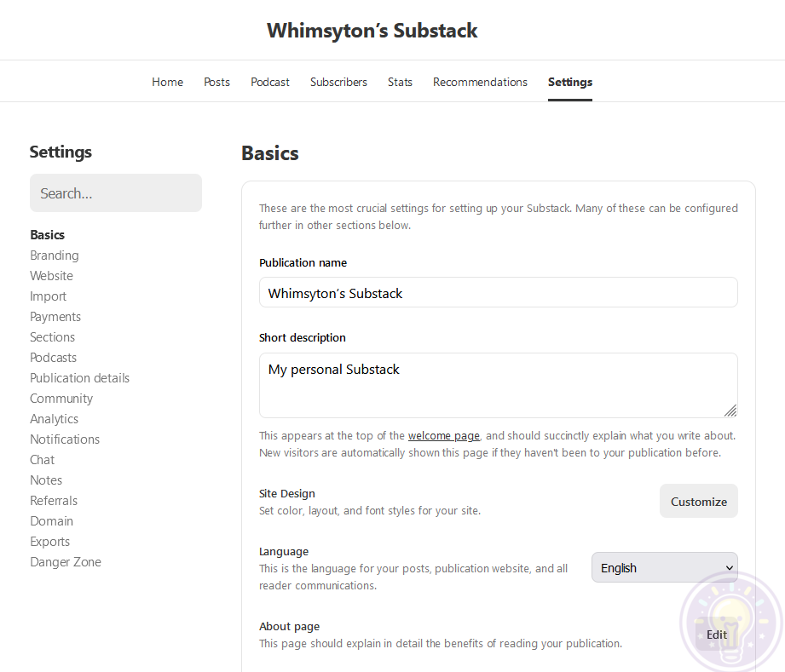Follow the welcome page link
Screen dimensions: 785x672
[x=443, y=436]
